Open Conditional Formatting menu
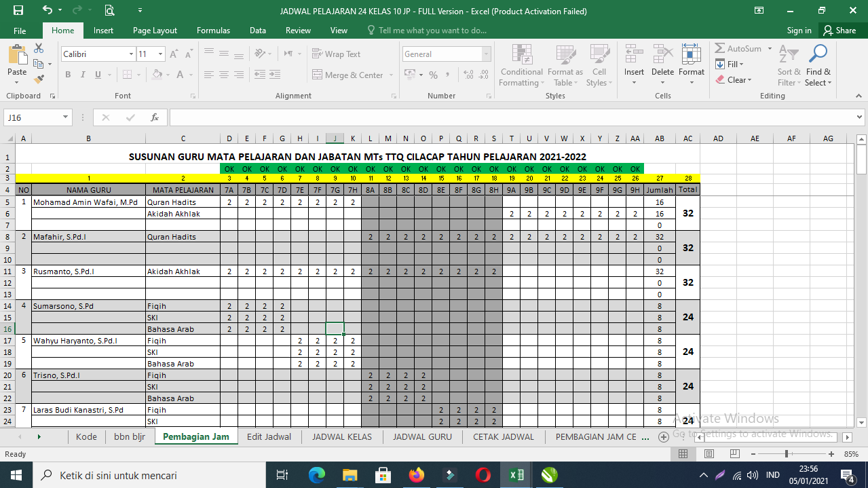This screenshot has height=488, width=868. tap(521, 67)
